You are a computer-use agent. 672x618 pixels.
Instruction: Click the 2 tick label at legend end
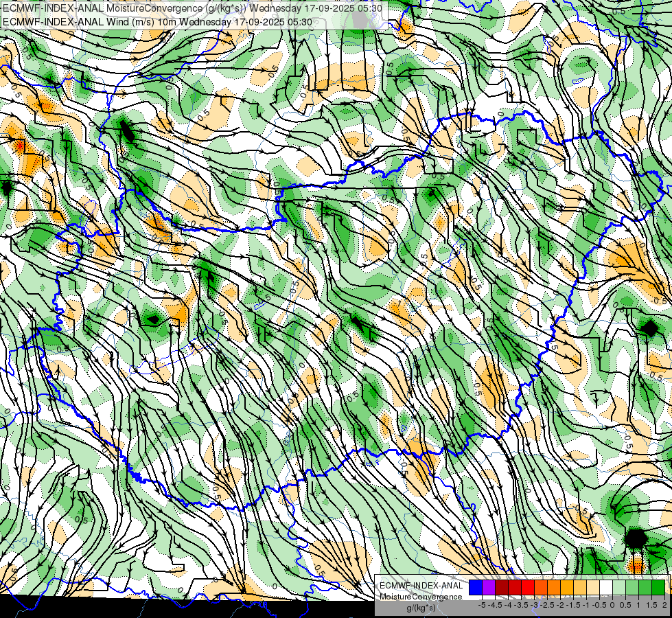pyautogui.click(x=664, y=605)
